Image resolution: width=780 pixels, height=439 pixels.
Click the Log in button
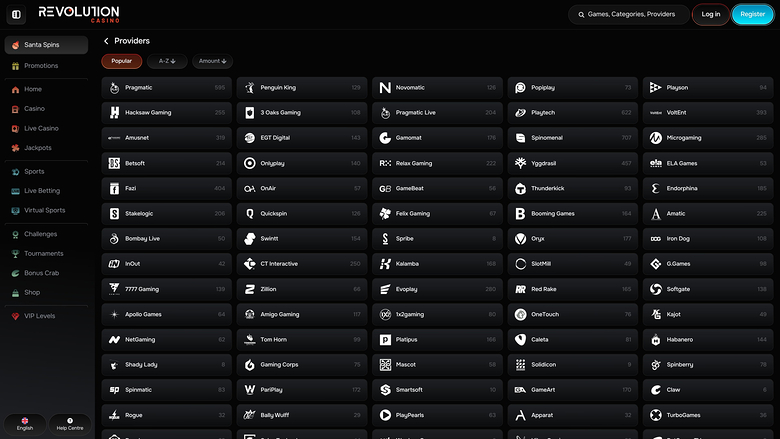(x=710, y=14)
